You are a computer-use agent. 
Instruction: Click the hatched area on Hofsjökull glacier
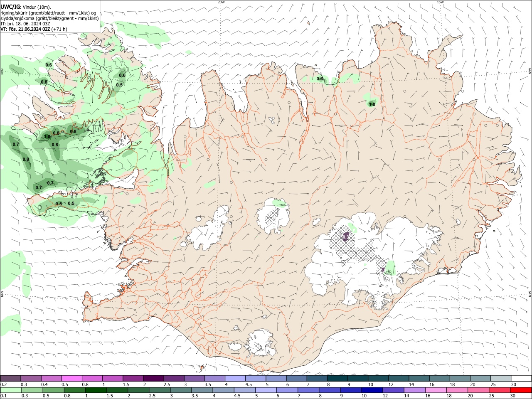click(272, 216)
